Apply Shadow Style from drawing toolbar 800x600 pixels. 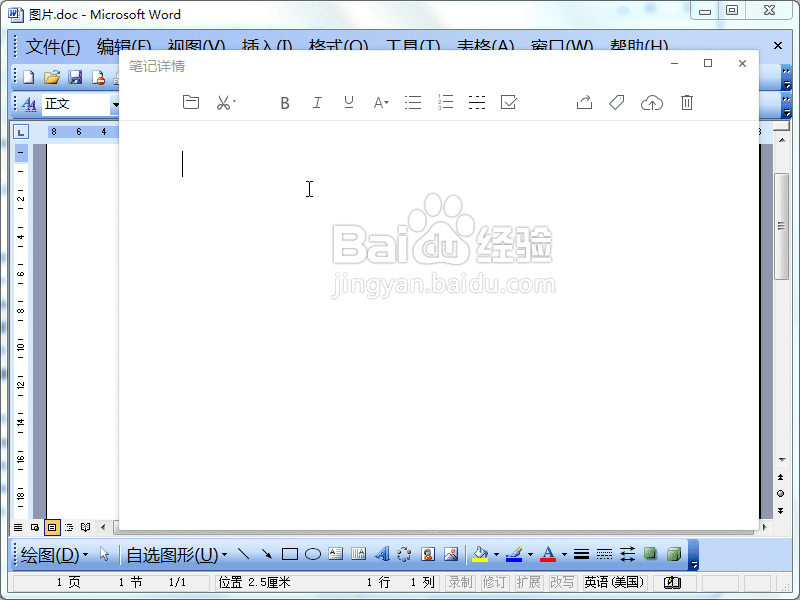650,554
